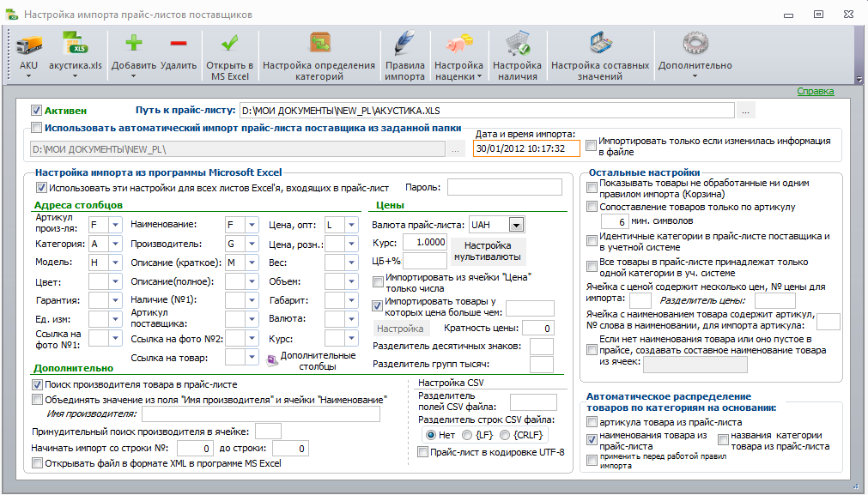Toggle import goods with price greater than
The image size is (868, 495).
[378, 305]
